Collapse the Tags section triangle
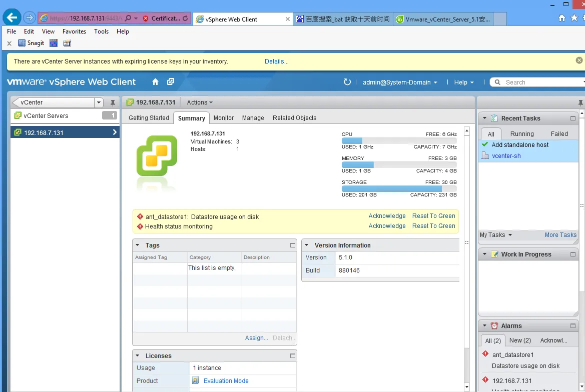Viewport: 585px width, 392px height. (137, 245)
